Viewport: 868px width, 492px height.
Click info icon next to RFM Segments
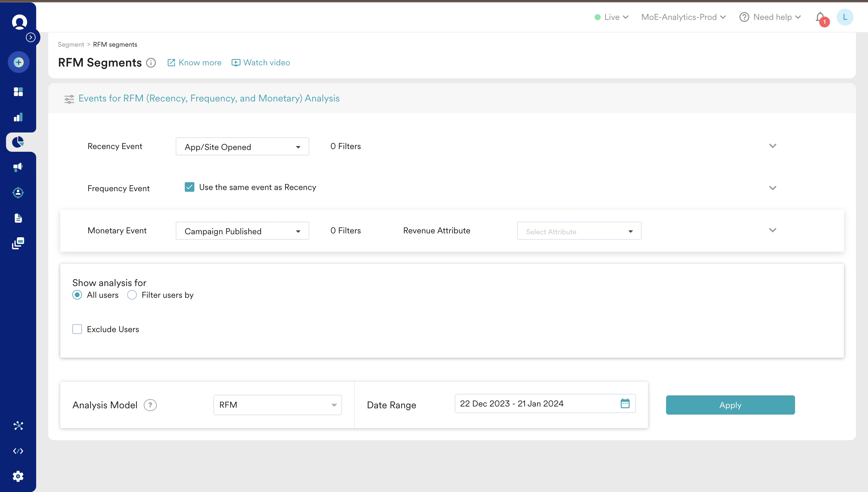[x=151, y=63]
